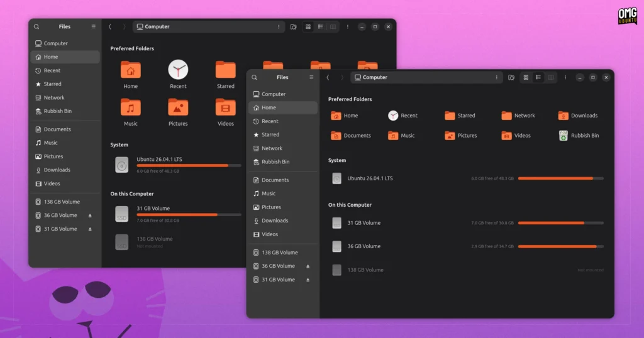Open Rubbish Bin in the back window sidebar
644x338 pixels.
65,111
